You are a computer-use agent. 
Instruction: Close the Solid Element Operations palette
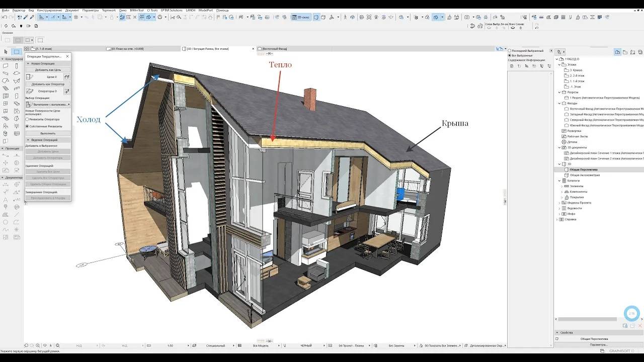(x=67, y=56)
